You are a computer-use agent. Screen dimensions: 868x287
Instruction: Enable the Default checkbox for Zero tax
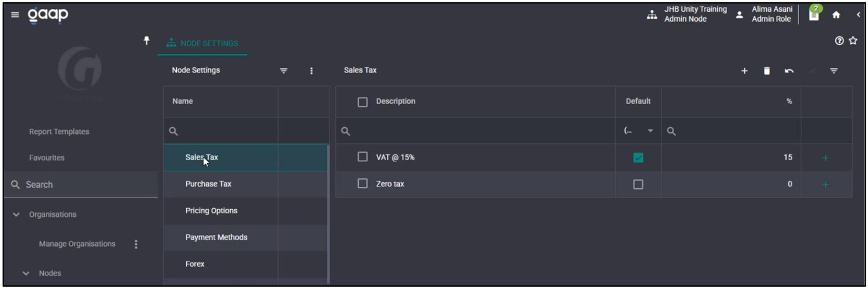pos(639,184)
